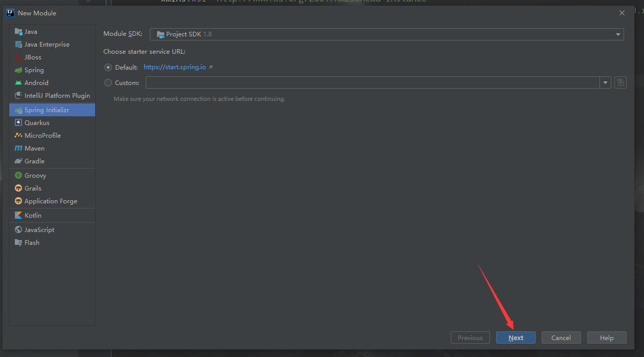Image resolution: width=644 pixels, height=357 pixels.
Task: Choose IntelliJ Platform Plugin module type
Action: tap(52, 96)
